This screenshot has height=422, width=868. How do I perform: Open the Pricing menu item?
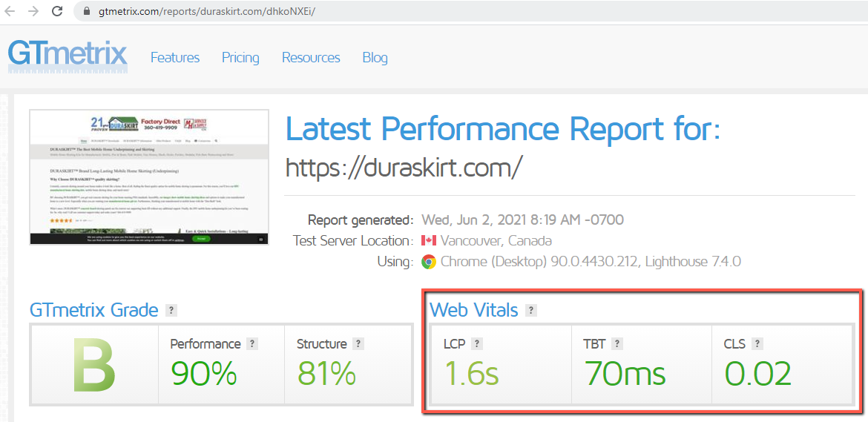click(x=240, y=58)
